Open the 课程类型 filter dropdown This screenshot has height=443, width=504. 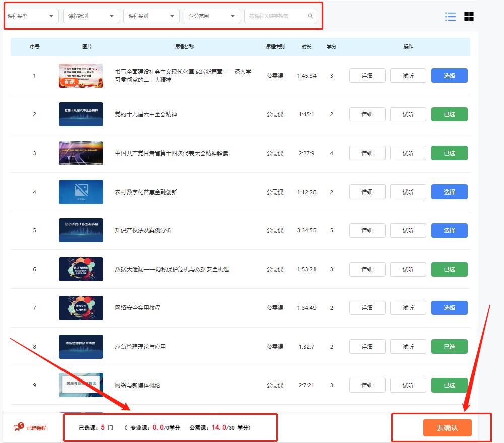coord(31,16)
